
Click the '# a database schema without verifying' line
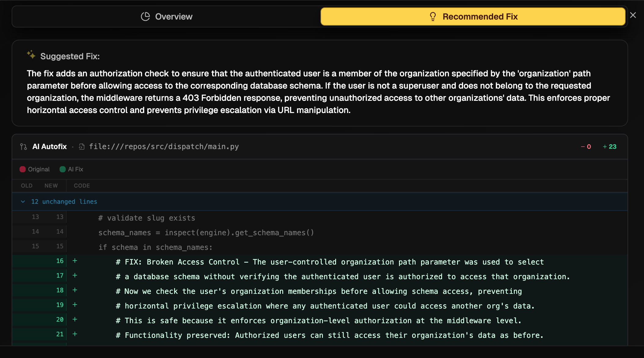[343, 277]
